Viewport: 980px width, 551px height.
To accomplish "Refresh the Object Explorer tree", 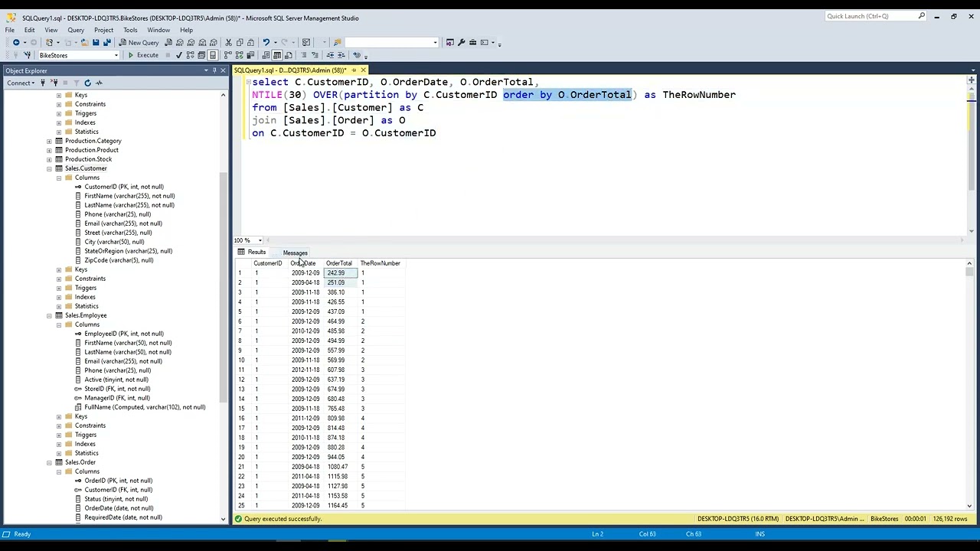I will tap(87, 83).
